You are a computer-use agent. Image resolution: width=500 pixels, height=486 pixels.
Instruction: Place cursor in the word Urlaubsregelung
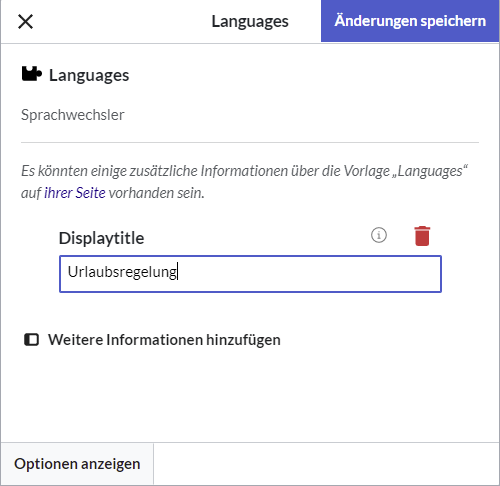(122, 272)
